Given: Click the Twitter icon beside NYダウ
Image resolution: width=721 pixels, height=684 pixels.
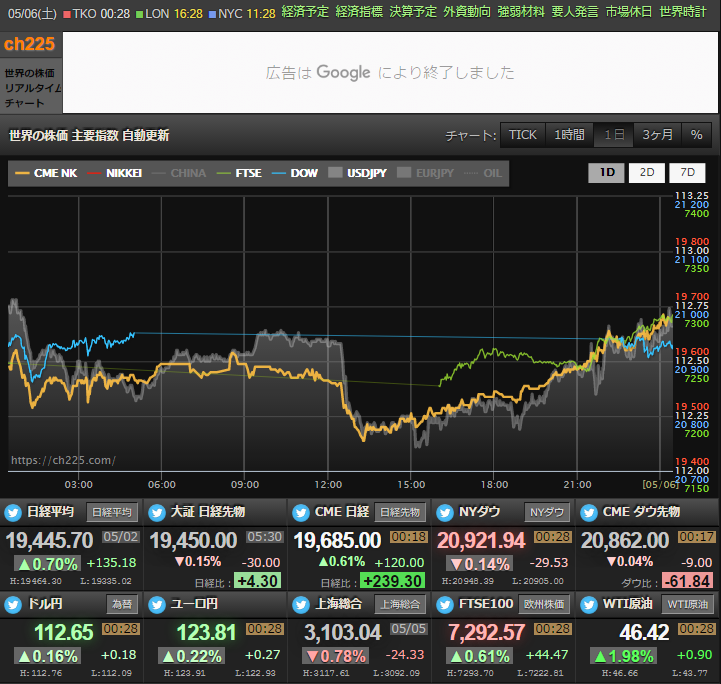Looking at the screenshot, I should [445, 513].
